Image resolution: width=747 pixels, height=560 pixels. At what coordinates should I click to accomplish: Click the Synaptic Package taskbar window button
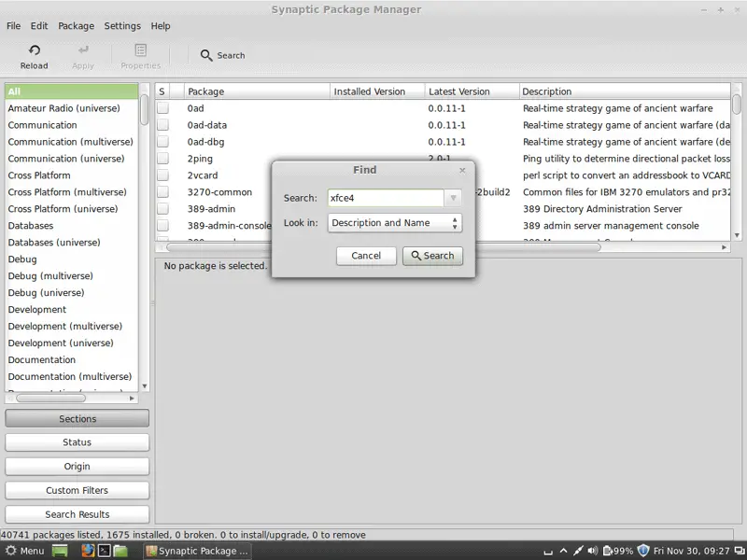pos(197,551)
